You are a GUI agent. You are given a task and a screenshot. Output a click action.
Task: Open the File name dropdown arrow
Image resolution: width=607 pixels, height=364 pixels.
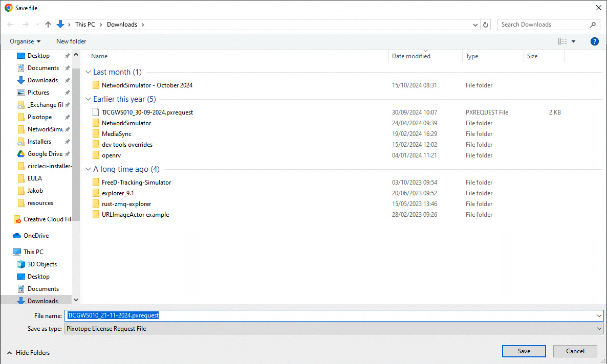[599, 315]
